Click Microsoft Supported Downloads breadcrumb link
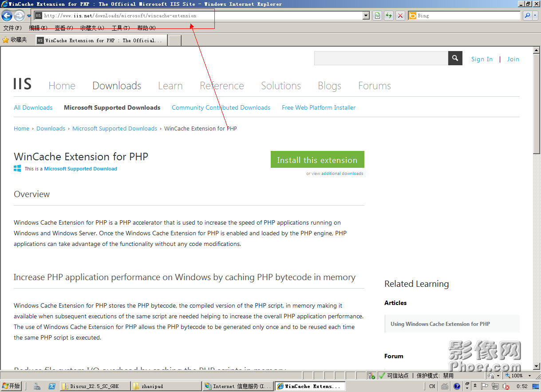 coord(115,128)
